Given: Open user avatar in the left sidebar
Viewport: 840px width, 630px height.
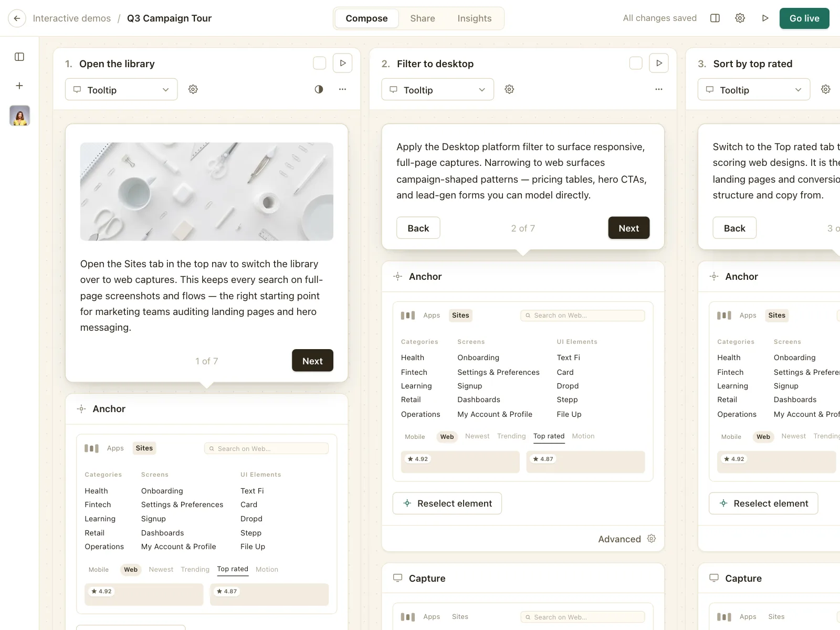Looking at the screenshot, I should (19, 115).
